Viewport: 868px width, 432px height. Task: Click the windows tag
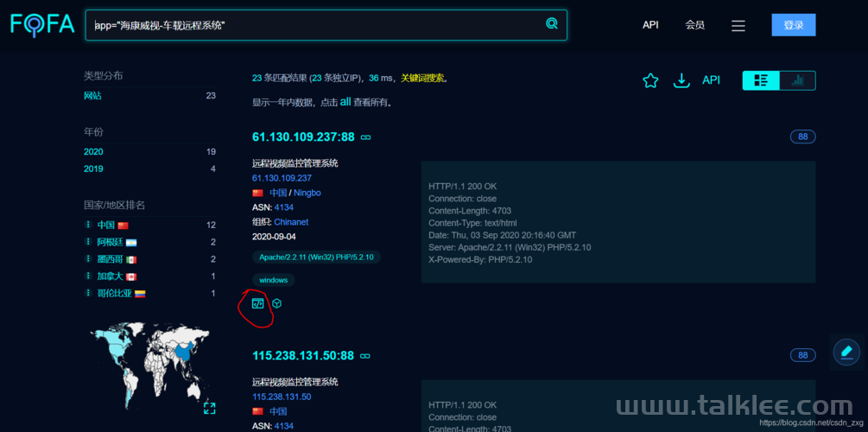click(274, 280)
